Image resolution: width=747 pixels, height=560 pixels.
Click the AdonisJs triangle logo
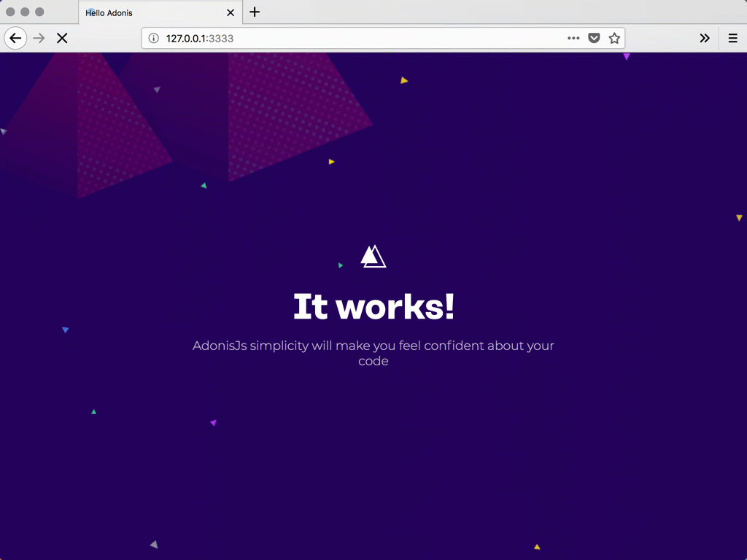[x=373, y=256]
